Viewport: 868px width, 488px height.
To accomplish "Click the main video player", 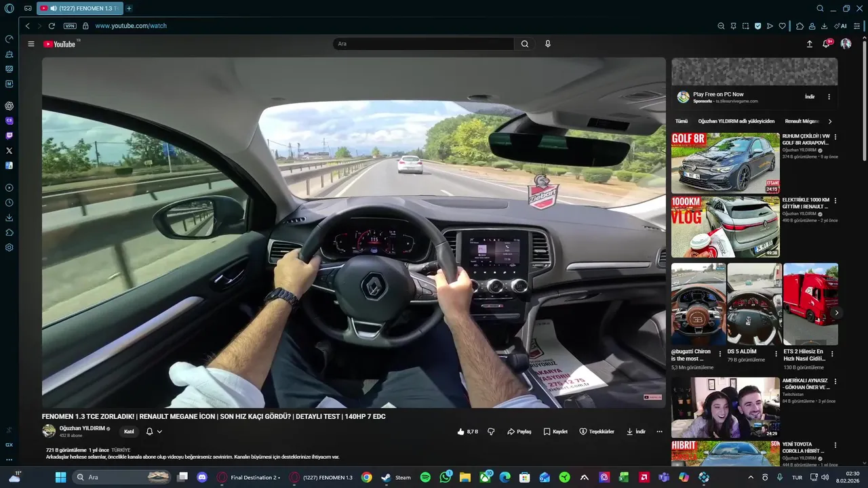I will [x=354, y=232].
